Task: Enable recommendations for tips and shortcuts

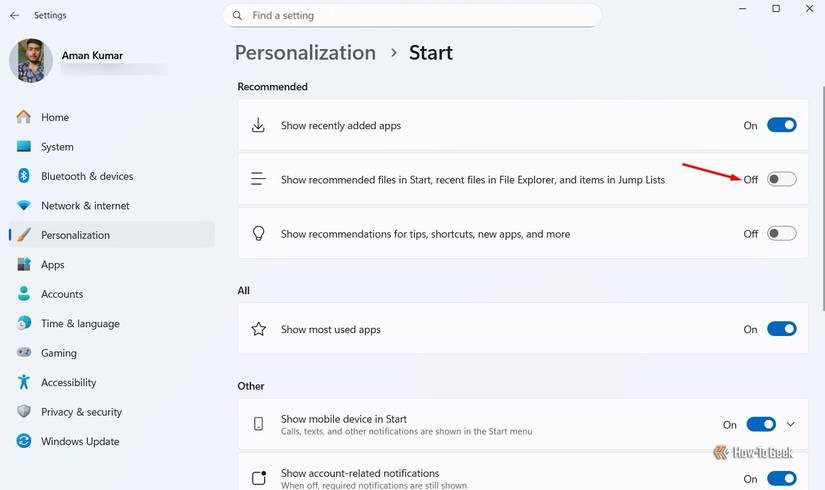Action: 781,234
